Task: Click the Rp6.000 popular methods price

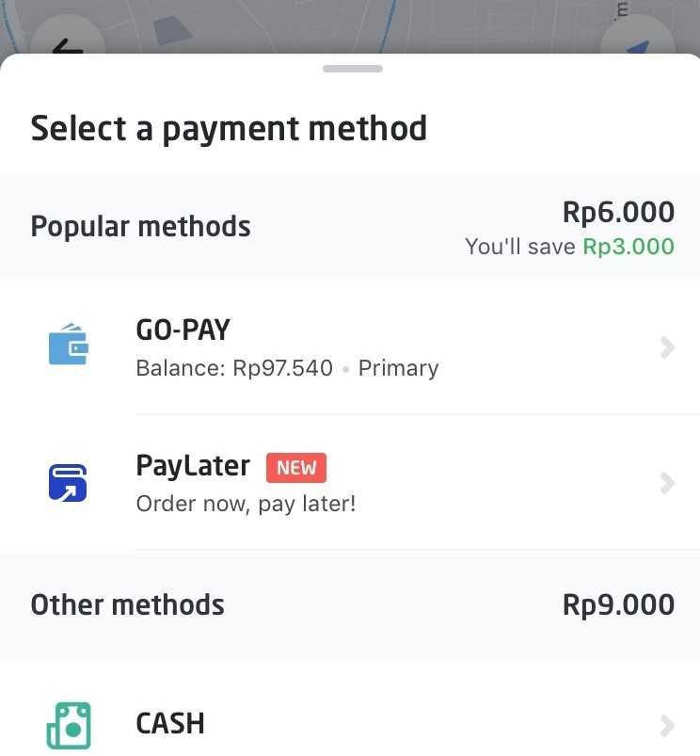Action: pos(618,212)
